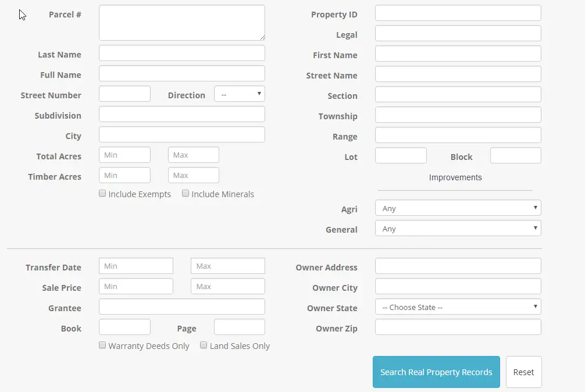This screenshot has height=392, width=585.
Task: Enable the Include Minerals checkbox
Action: tap(186, 194)
